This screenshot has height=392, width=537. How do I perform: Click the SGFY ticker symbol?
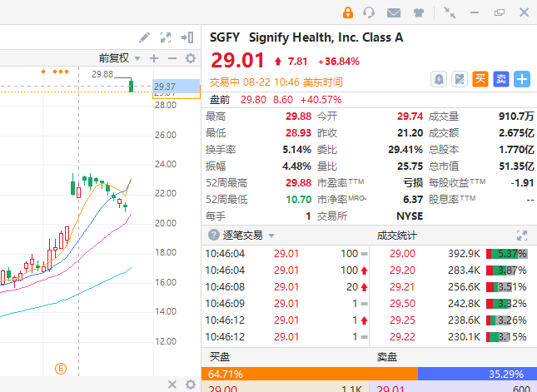click(x=225, y=37)
